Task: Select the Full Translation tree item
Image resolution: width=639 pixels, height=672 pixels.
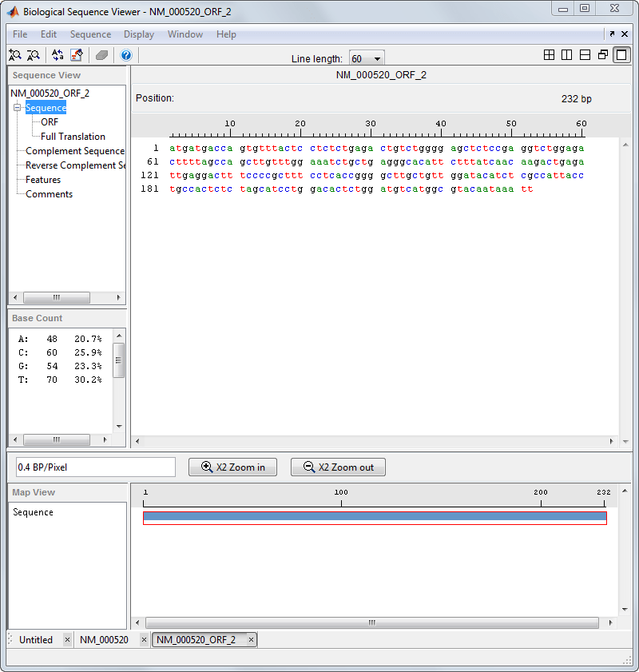Action: (x=73, y=137)
